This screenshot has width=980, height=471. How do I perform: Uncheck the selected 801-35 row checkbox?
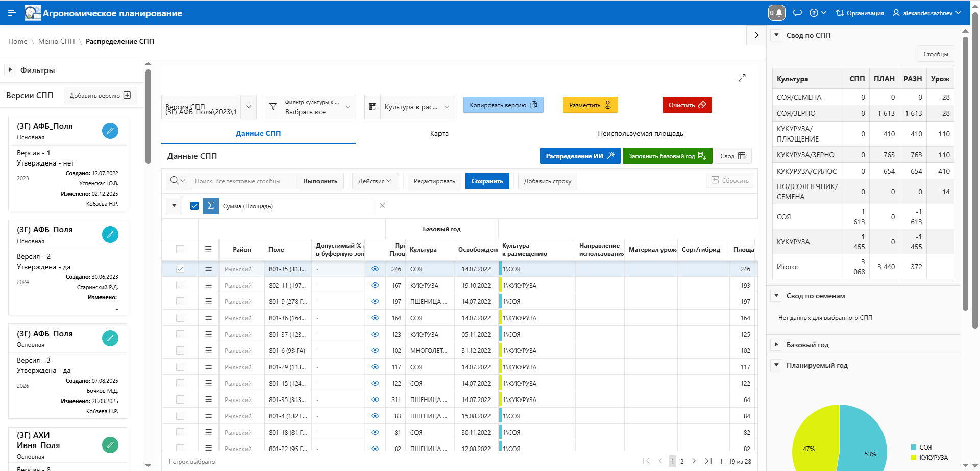click(180, 269)
